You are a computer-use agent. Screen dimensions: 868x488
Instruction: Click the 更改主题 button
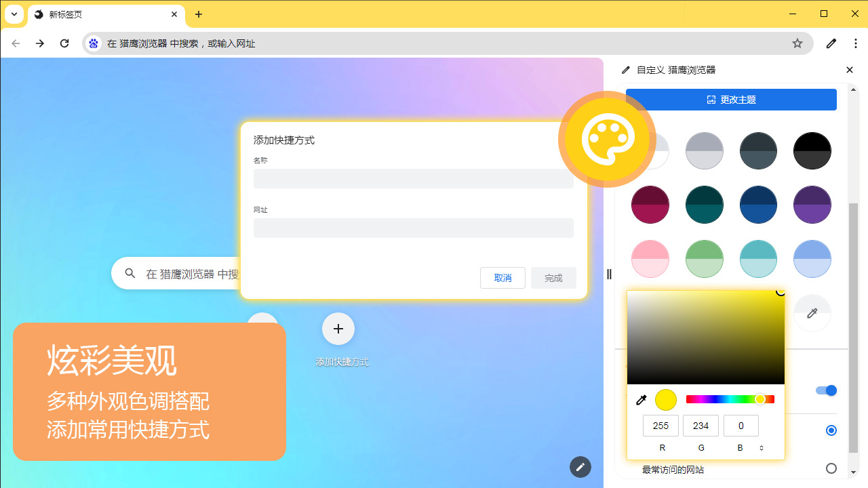[x=732, y=99]
